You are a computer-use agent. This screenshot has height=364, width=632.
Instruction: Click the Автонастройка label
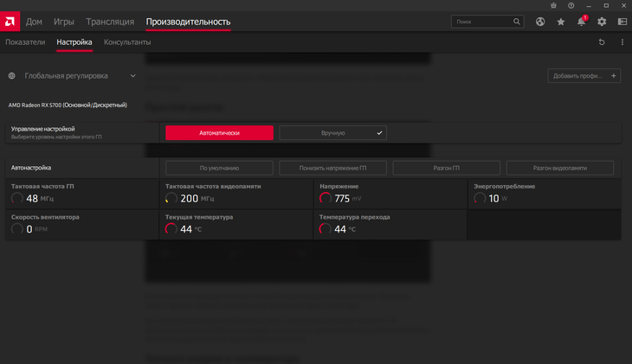(31, 168)
